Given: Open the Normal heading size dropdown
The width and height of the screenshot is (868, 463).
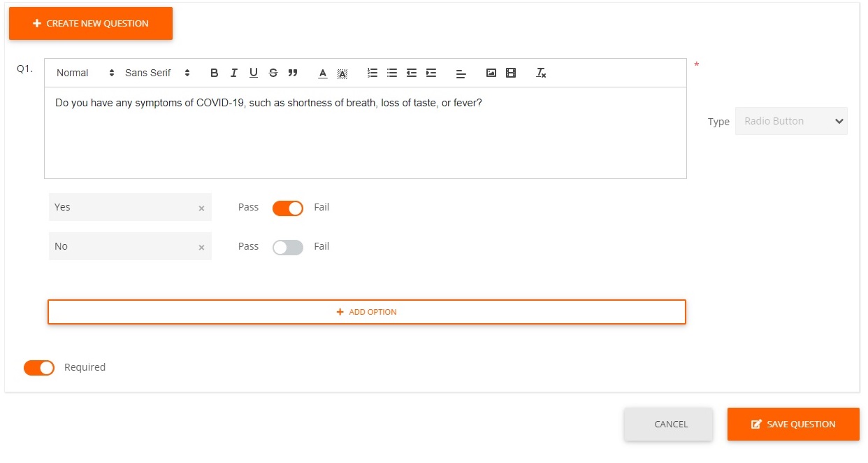Looking at the screenshot, I should point(85,73).
